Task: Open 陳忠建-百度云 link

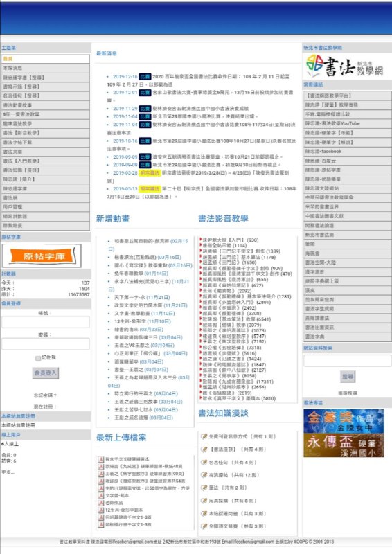Action: pos(348,161)
